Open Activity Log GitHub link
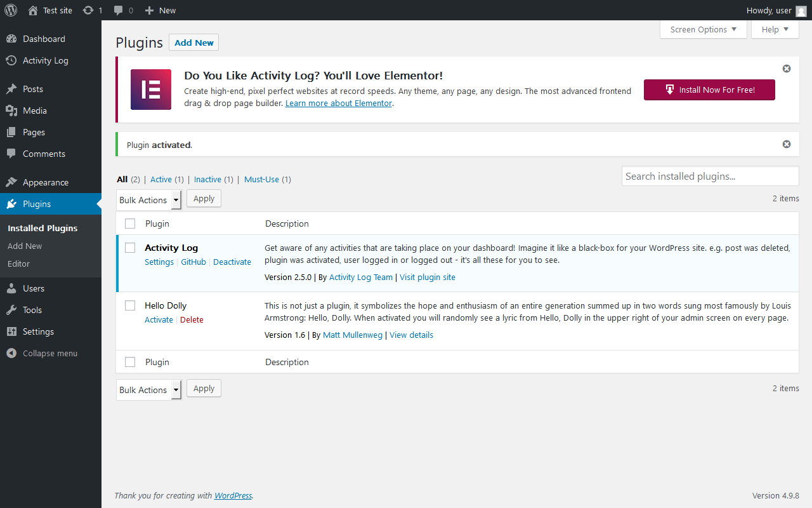This screenshot has height=508, width=812. pos(193,262)
